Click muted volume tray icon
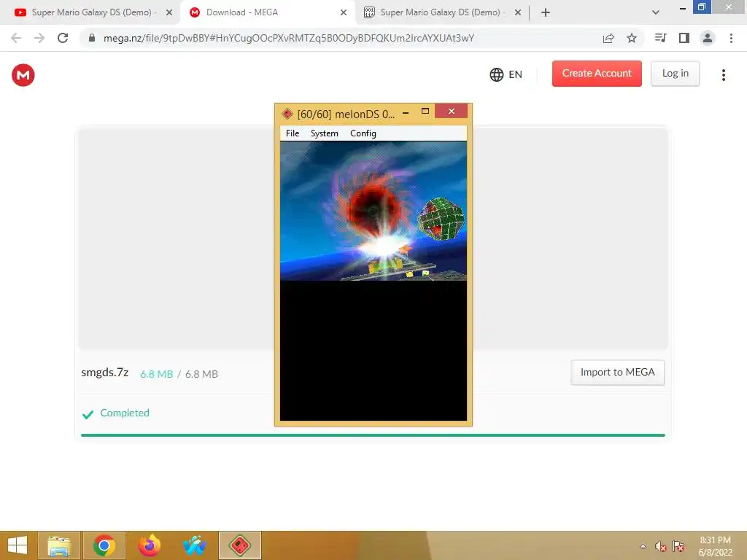Screen dimensions: 747x560 [x=660, y=546]
